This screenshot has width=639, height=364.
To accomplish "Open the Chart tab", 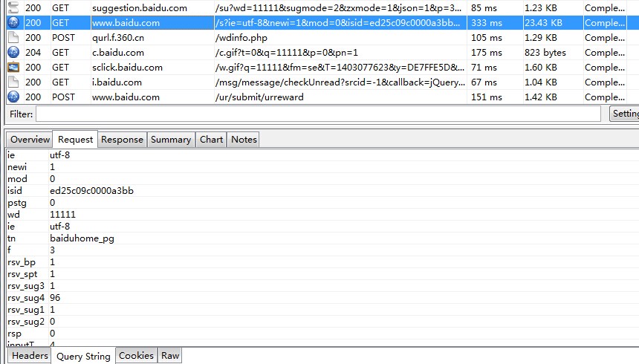I will [211, 140].
